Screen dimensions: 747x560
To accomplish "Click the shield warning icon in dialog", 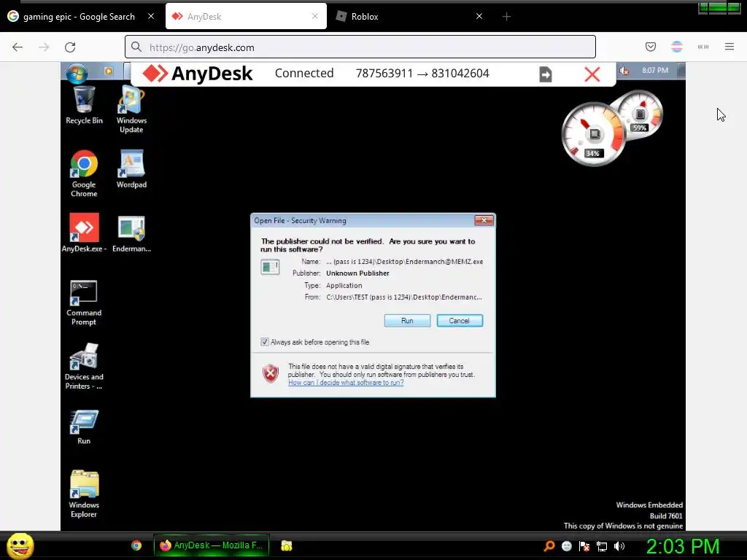I will pyautogui.click(x=271, y=374).
